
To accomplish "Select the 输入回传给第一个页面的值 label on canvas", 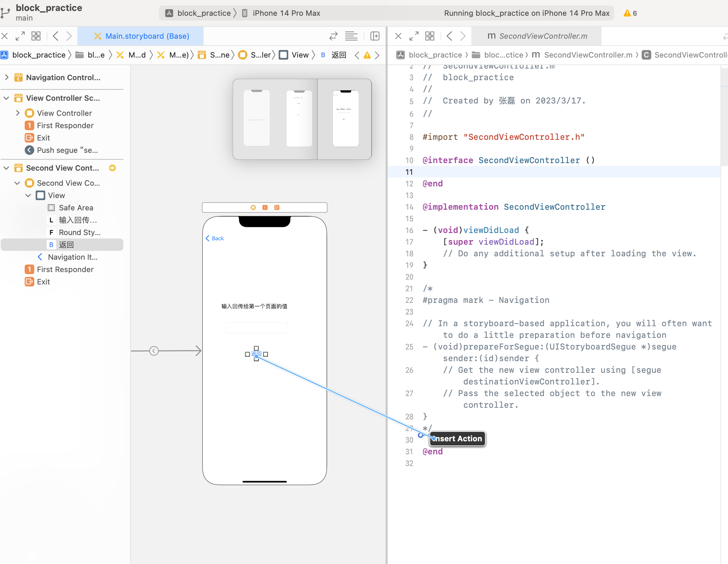I will pyautogui.click(x=254, y=306).
